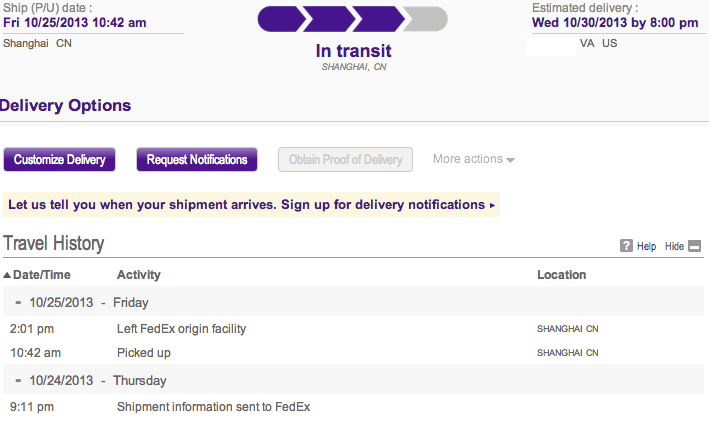
Task: Click the In transit status text
Action: (353, 51)
